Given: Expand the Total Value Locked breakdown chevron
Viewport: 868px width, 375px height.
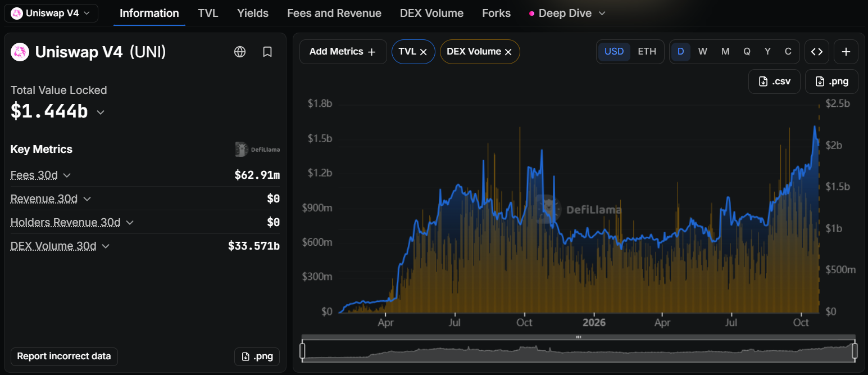Looking at the screenshot, I should pos(101,112).
